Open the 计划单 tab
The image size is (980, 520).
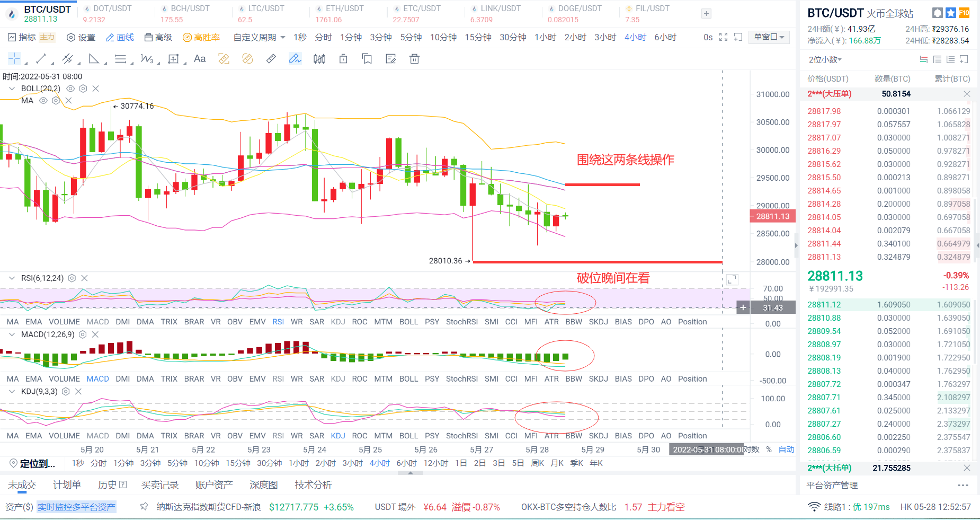67,485
